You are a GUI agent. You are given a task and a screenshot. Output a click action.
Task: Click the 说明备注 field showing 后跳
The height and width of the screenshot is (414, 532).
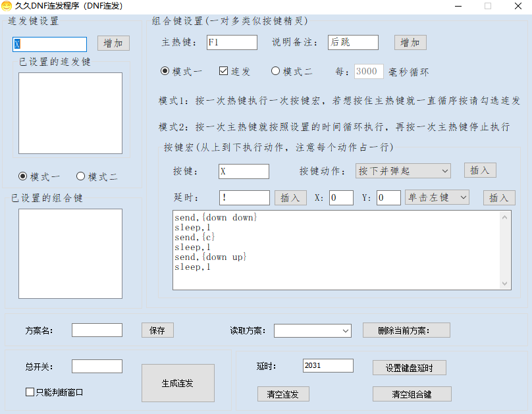pos(353,42)
